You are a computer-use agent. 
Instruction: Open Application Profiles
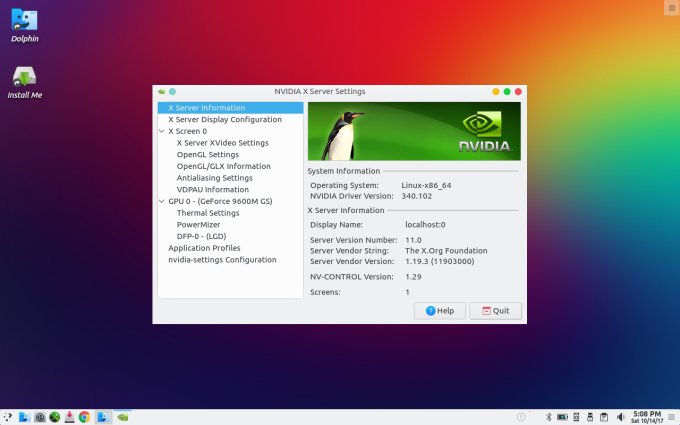204,248
